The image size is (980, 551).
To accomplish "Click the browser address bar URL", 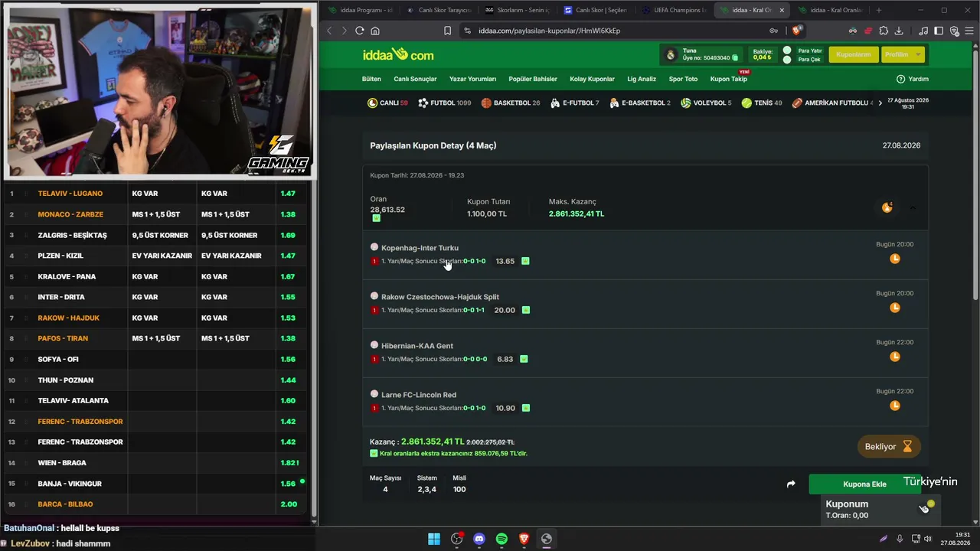I will [549, 31].
